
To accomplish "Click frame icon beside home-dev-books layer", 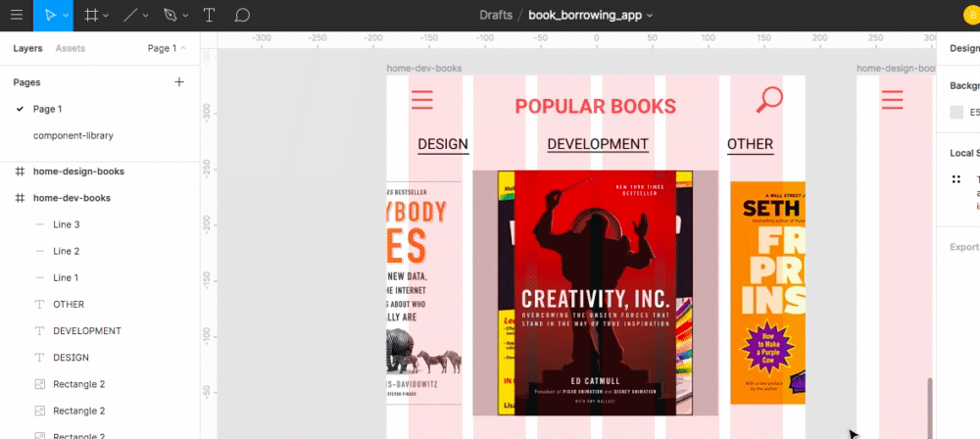I will [20, 198].
